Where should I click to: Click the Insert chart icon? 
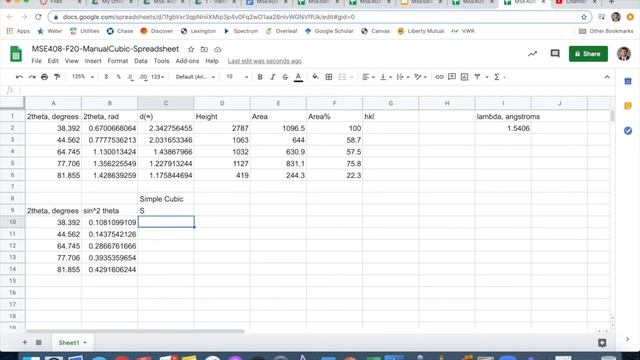point(464,77)
